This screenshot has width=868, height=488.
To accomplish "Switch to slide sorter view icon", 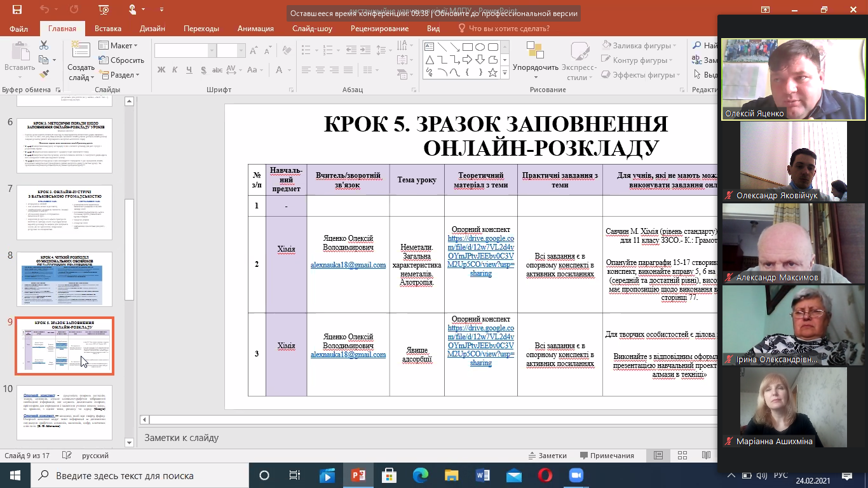I will [682, 456].
